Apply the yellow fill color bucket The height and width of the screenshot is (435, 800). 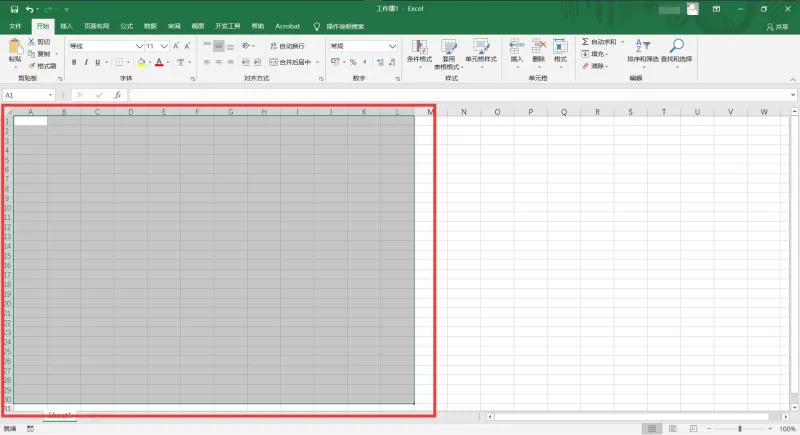tap(141, 62)
